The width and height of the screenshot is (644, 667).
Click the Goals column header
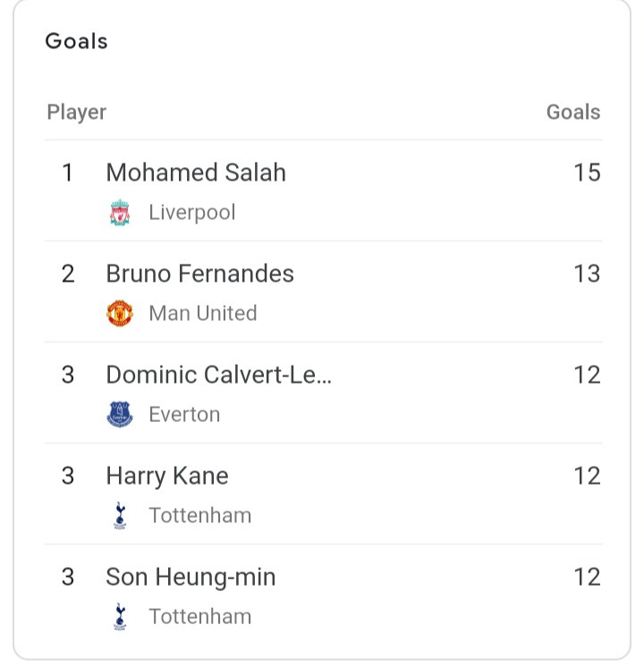573,113
